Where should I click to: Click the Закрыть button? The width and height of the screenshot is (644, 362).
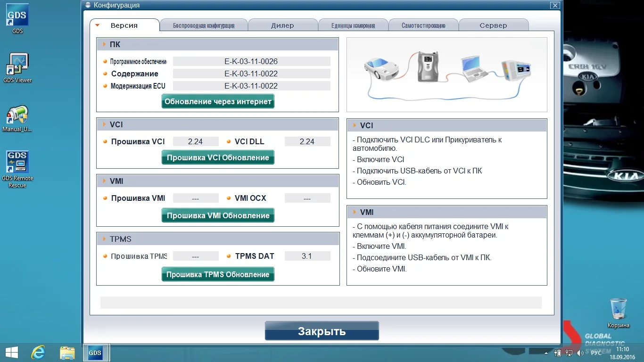pos(322,331)
